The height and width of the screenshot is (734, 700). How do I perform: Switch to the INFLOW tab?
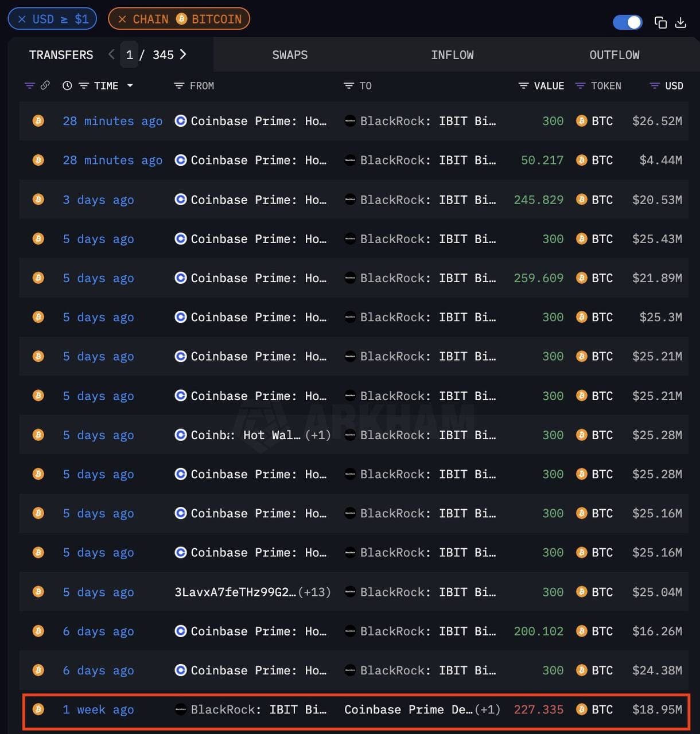click(x=452, y=55)
